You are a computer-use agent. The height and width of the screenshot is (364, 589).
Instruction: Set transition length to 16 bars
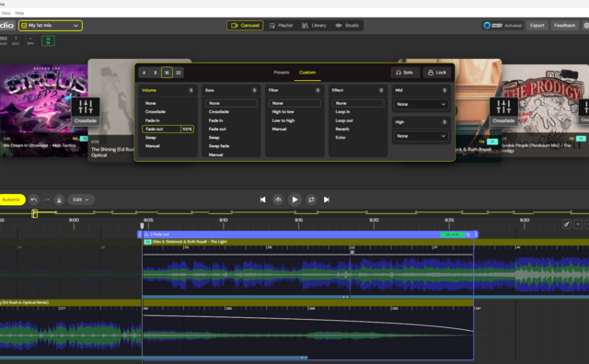(x=167, y=73)
